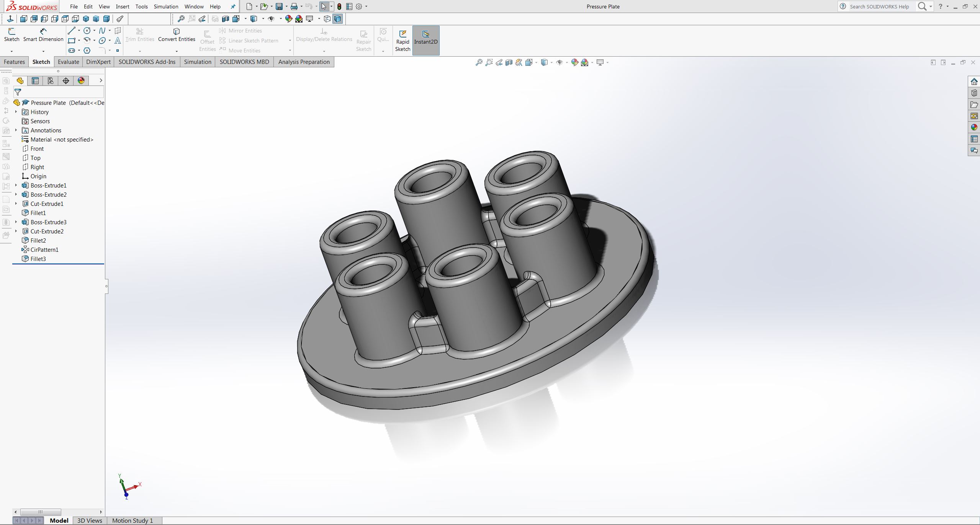
Task: Choose the Circle sketch tool
Action: tap(87, 31)
